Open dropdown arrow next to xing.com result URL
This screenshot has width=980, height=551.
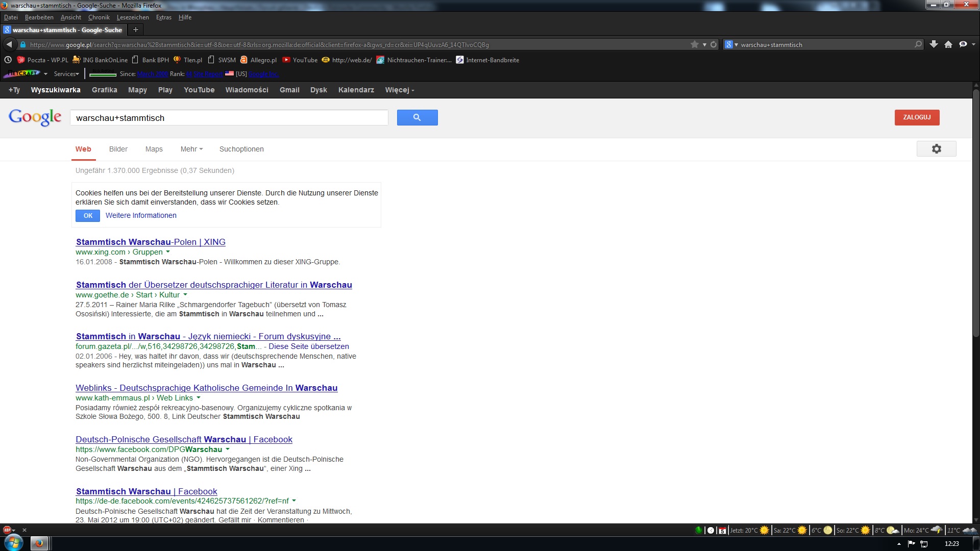point(168,252)
